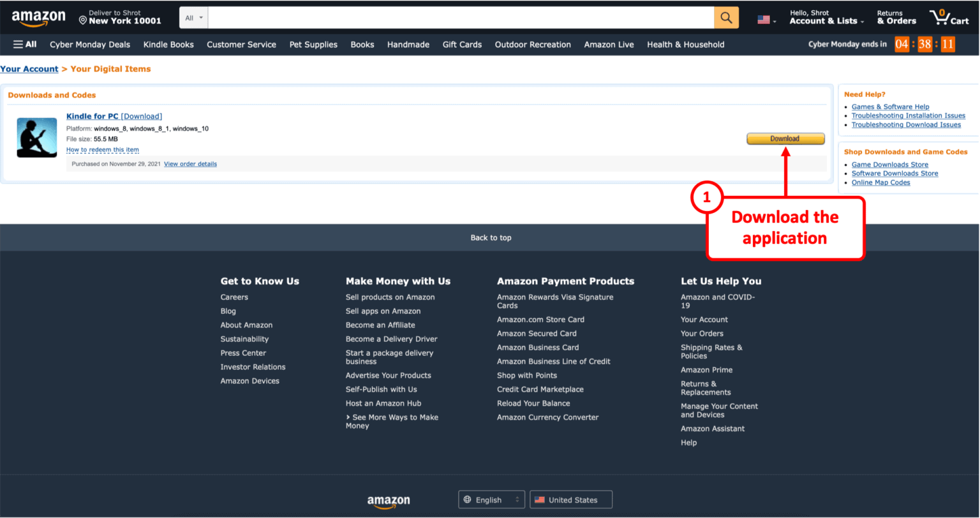Open the English language dropdown

[x=491, y=500]
